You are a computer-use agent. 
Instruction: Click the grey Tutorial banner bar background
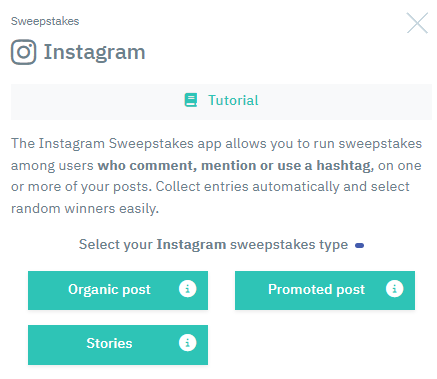pyautogui.click(x=221, y=102)
